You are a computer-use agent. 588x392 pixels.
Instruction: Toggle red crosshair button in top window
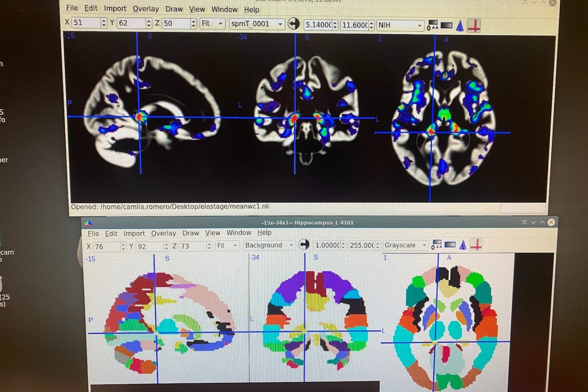click(x=474, y=26)
